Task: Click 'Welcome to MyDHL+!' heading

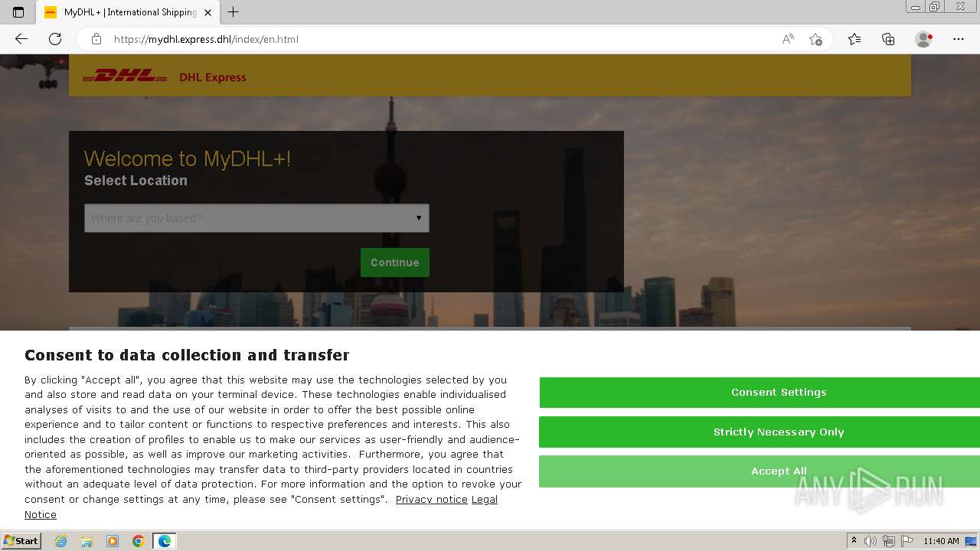Action: pos(188,159)
